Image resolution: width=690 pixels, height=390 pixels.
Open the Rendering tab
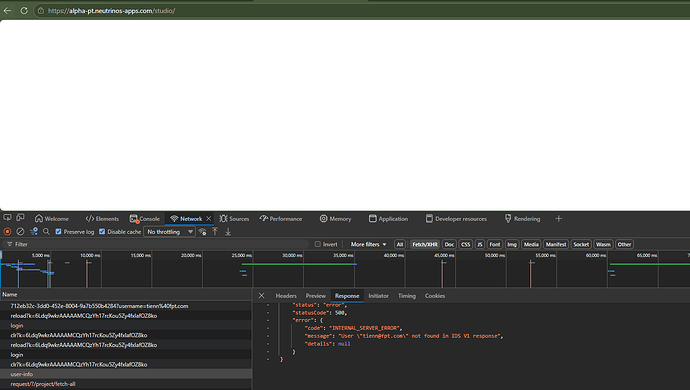[522, 219]
